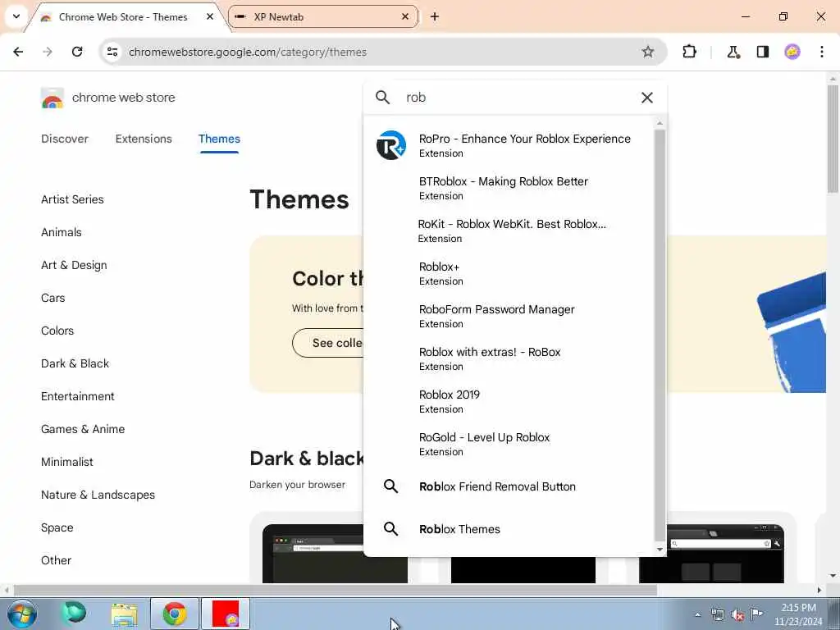Screen dimensions: 840x630
Task: Open the Dark & Black category
Action: 75,363
